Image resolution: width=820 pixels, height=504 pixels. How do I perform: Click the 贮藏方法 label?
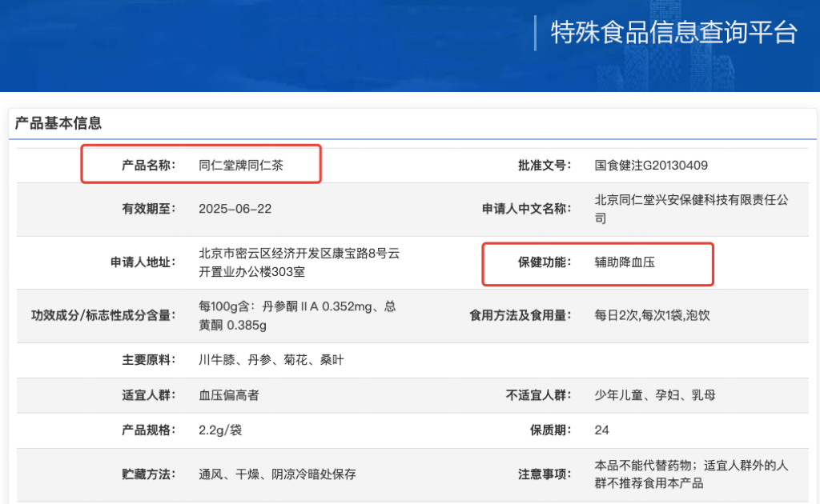148,474
